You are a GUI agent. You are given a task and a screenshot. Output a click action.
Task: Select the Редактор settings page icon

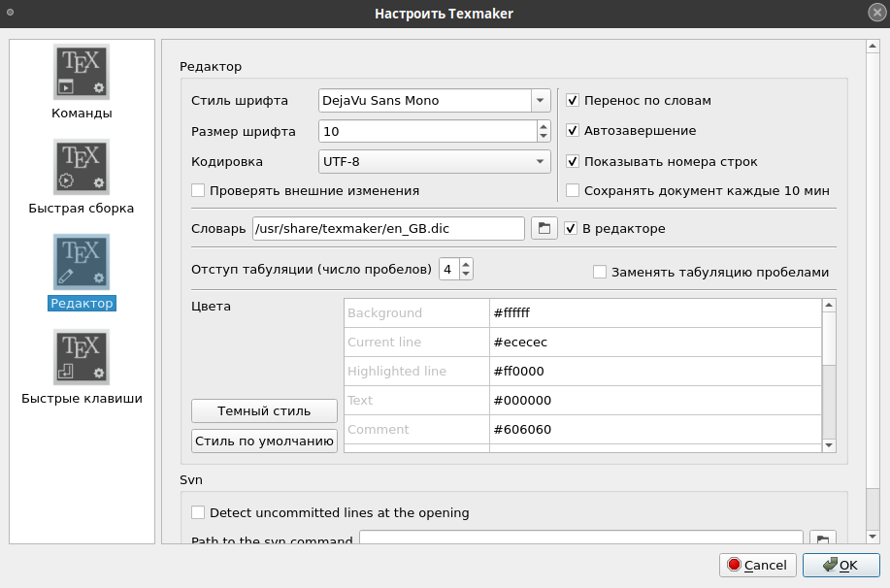click(82, 262)
